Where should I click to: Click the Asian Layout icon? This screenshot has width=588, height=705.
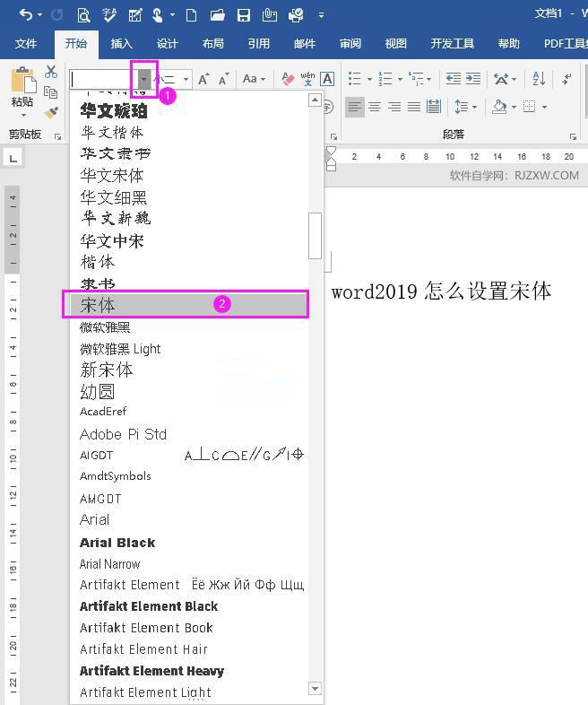click(501, 79)
